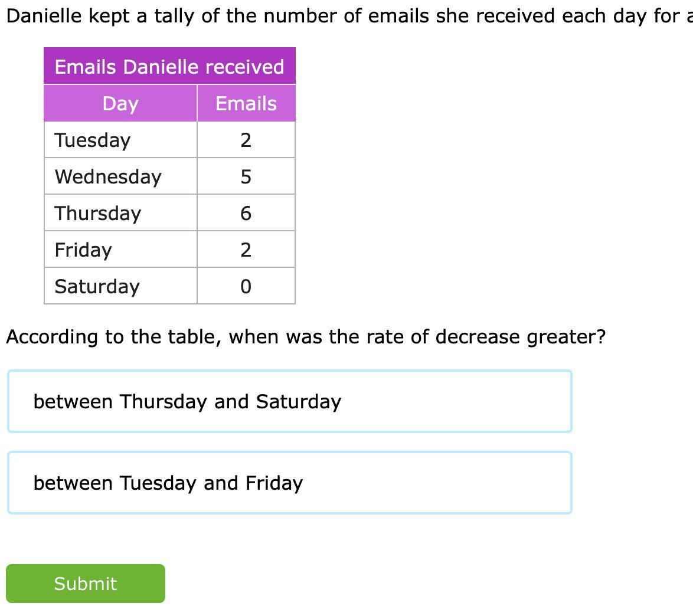Click the Emails column header
This screenshot has height=616, width=693.
(x=246, y=103)
